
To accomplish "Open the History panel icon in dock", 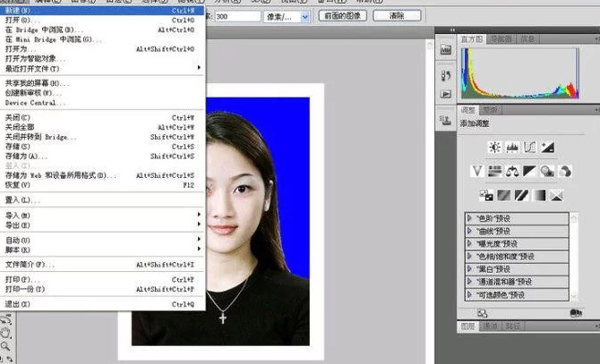I will (x=446, y=75).
